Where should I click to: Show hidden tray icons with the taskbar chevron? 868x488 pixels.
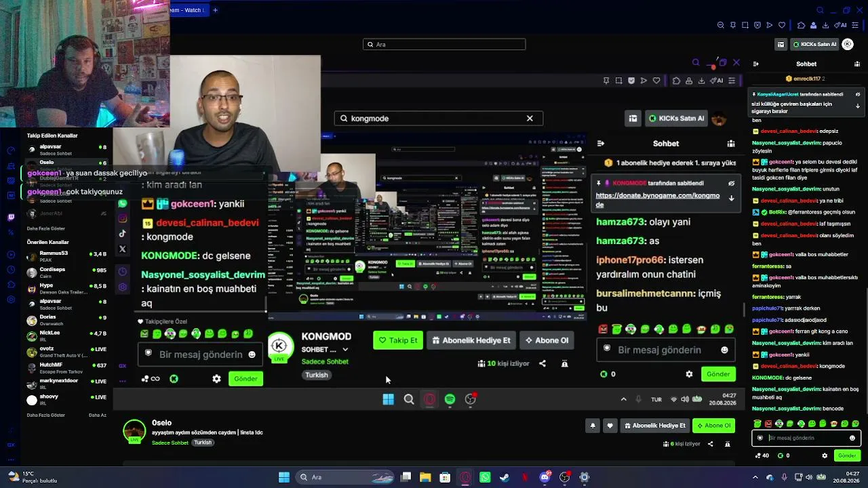point(755,477)
